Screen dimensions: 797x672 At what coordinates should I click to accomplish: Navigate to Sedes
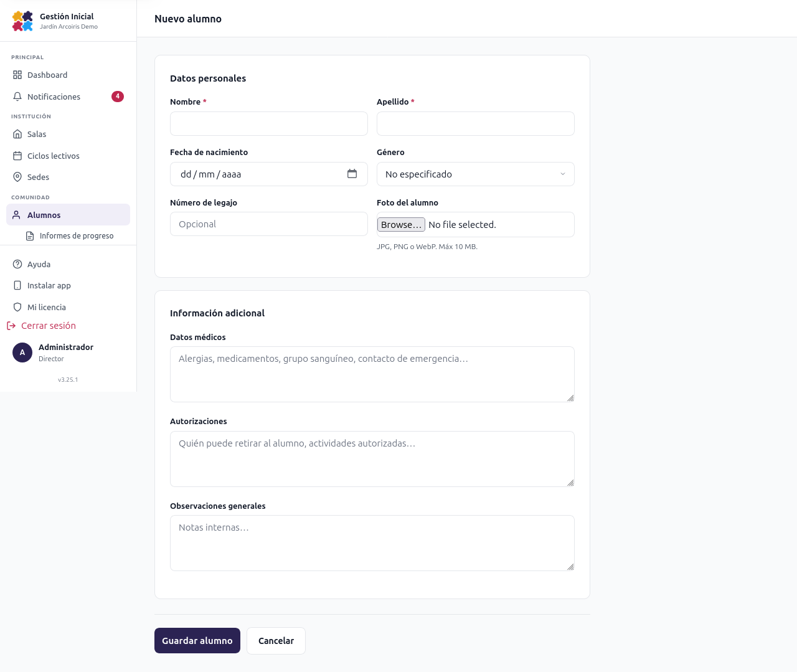pyautogui.click(x=68, y=177)
